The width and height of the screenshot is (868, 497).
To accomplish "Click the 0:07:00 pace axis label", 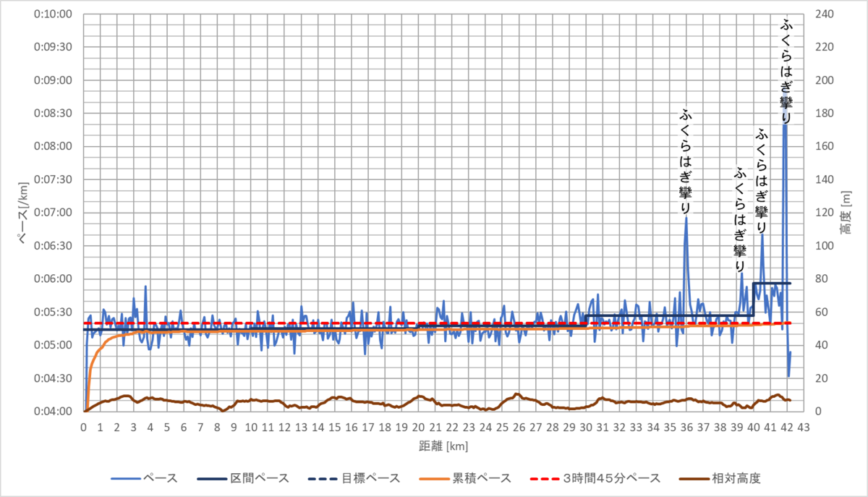I will pos(54,213).
